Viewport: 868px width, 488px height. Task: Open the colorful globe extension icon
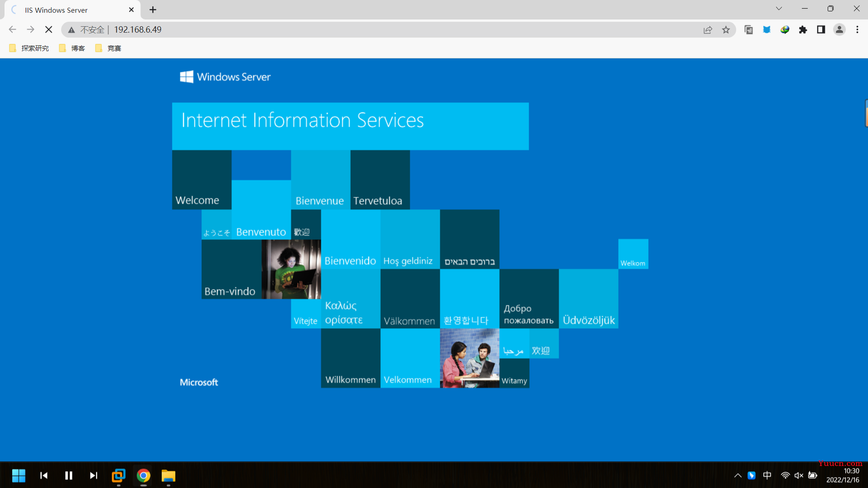click(x=785, y=30)
